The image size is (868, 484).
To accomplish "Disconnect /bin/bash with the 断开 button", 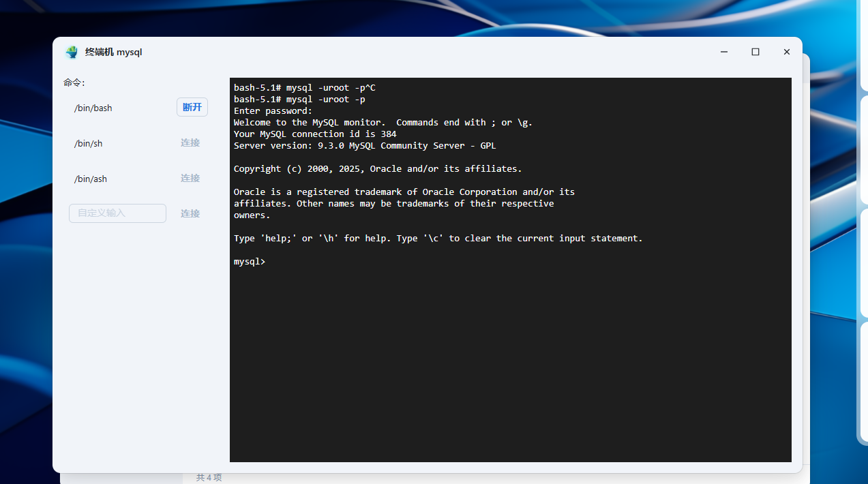I will click(192, 107).
